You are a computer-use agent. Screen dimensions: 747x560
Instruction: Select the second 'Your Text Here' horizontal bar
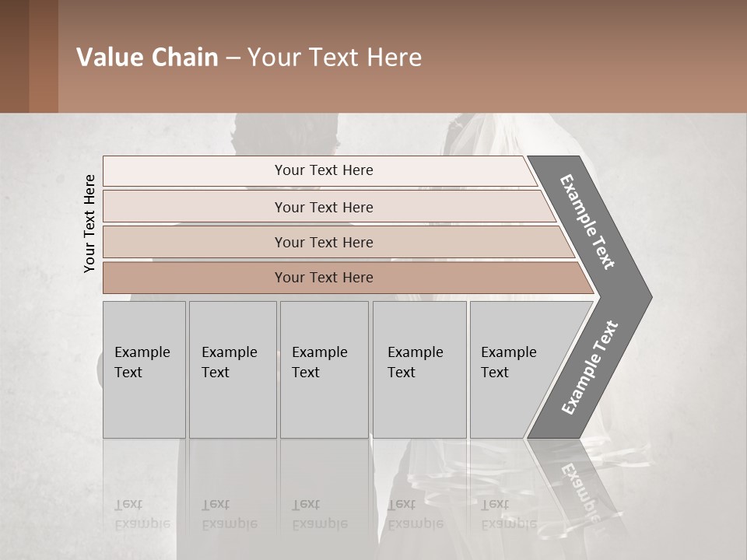[x=323, y=207]
